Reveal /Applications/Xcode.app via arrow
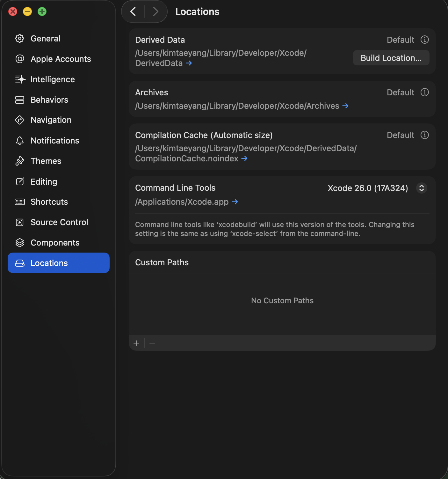 point(235,202)
